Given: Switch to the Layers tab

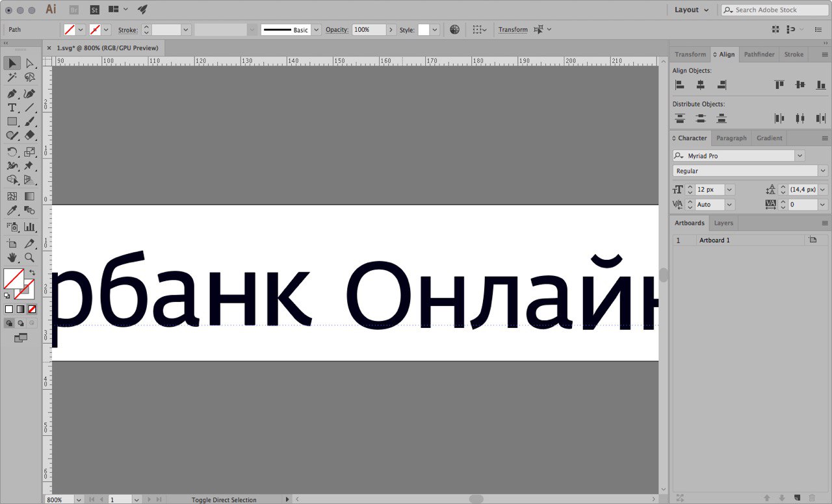Looking at the screenshot, I should coord(723,223).
